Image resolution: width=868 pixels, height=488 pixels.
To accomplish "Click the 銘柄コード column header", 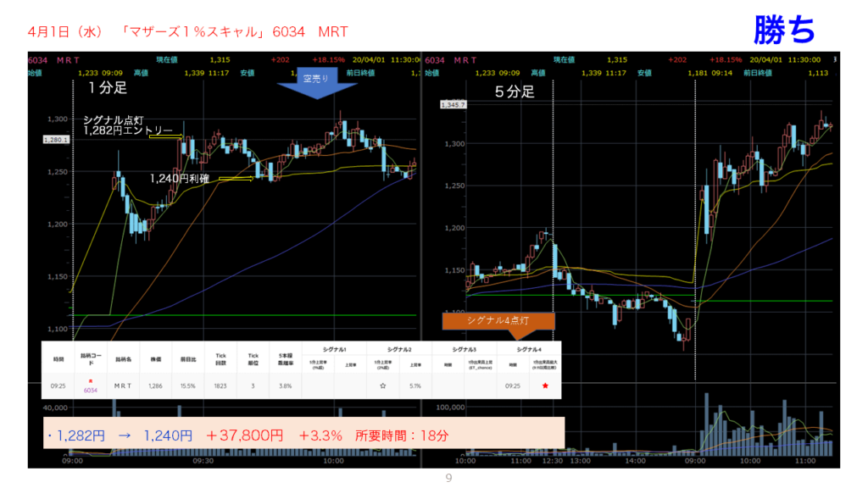I will click(91, 359).
